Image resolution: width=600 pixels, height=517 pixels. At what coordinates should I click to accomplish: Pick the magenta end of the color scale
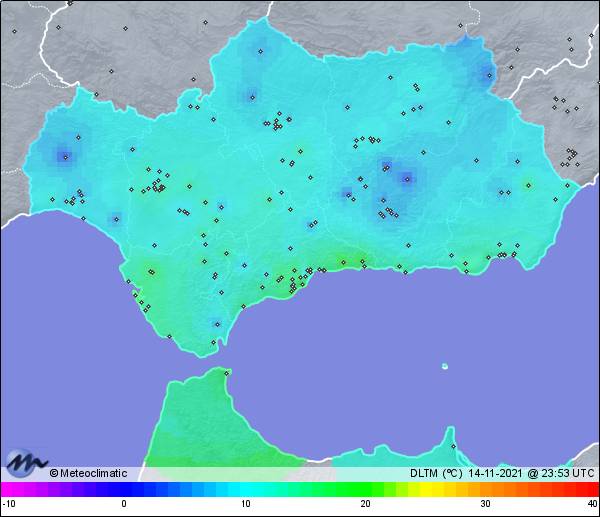[8, 489]
